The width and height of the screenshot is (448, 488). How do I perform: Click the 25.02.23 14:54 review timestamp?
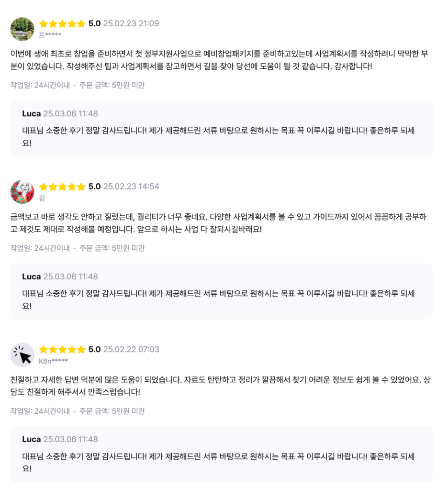pos(131,187)
